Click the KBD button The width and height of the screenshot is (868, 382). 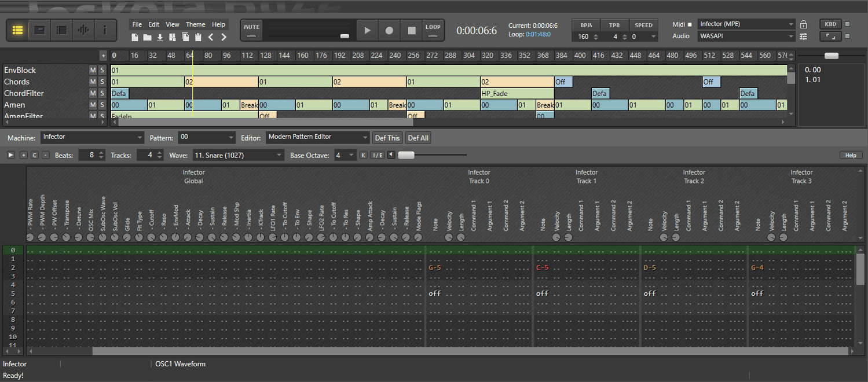pos(830,24)
